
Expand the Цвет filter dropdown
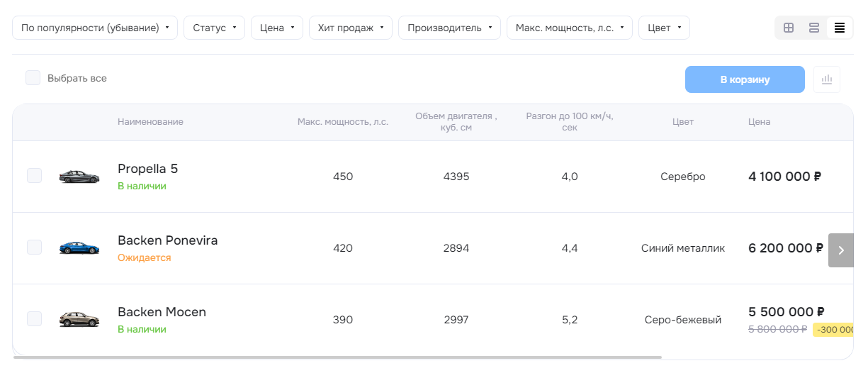coord(664,28)
